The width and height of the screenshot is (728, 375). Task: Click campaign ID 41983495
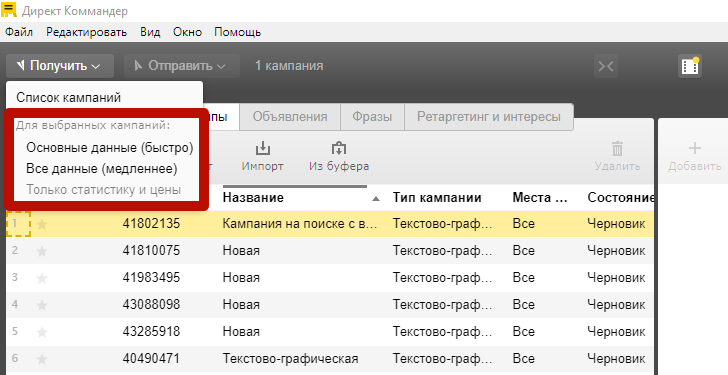[151, 278]
